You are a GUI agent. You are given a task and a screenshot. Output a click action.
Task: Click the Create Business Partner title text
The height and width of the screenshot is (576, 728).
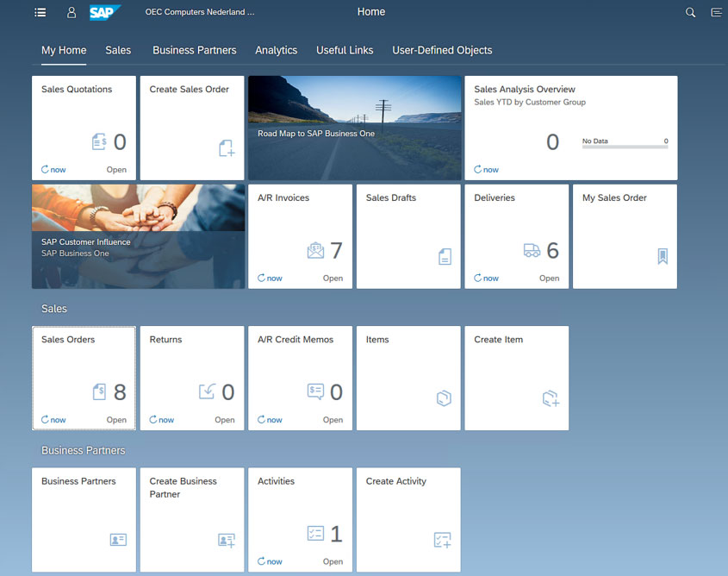point(183,488)
